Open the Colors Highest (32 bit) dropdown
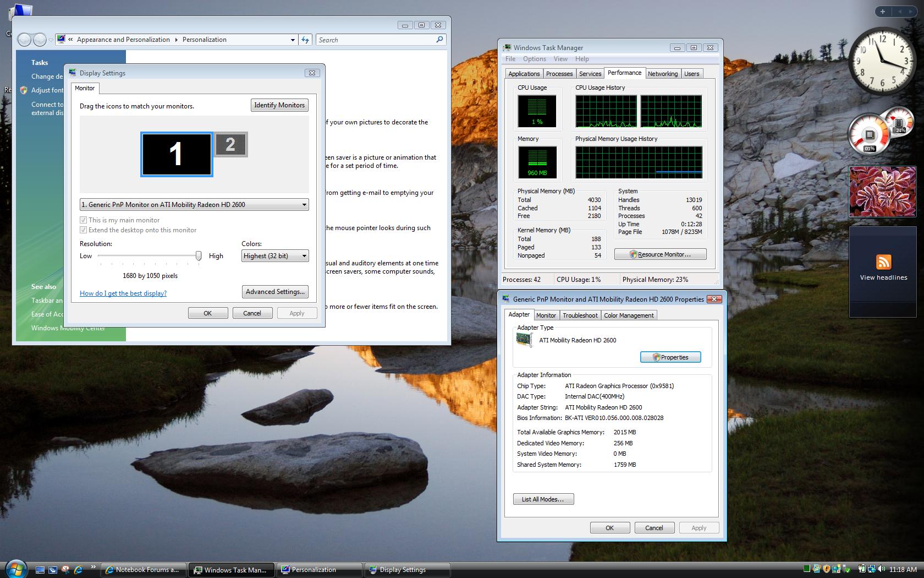Screen dimensions: 924x578 click(x=275, y=256)
